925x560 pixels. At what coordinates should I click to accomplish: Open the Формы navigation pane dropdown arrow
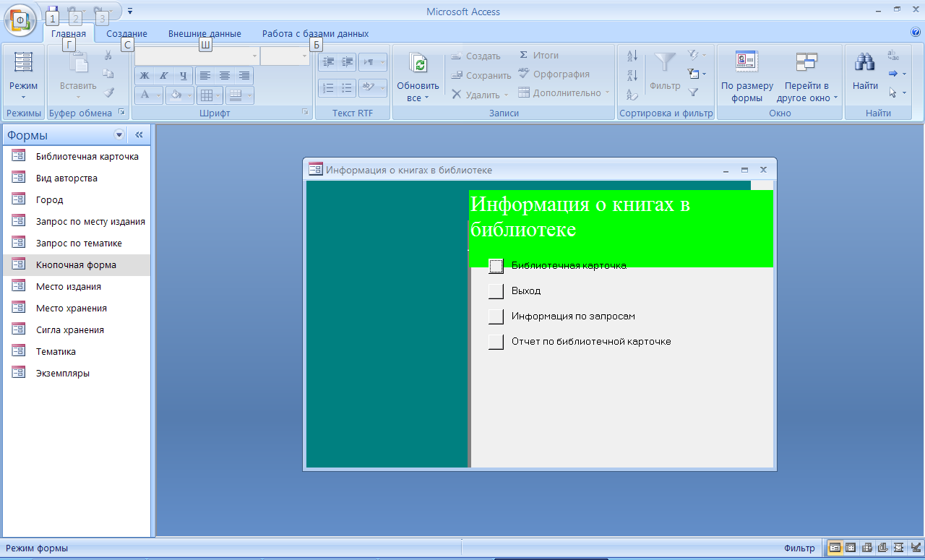pyautogui.click(x=119, y=135)
